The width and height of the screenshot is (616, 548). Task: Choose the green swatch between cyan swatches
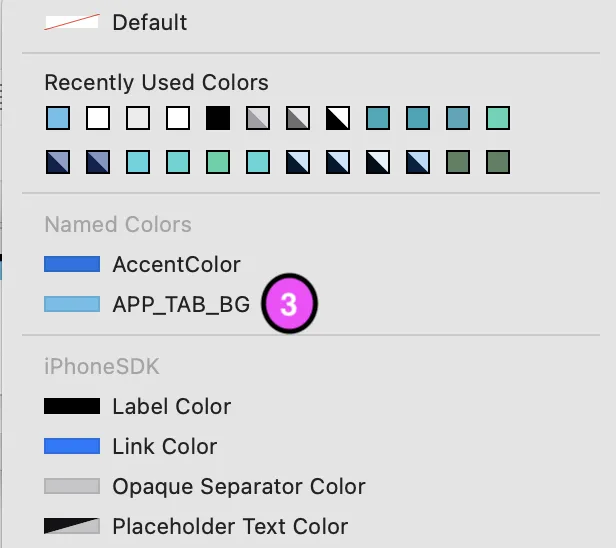218,161
